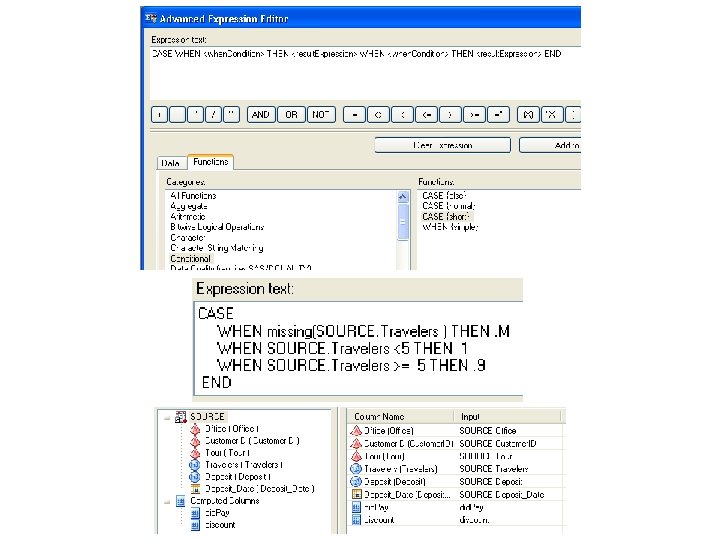Collapse the Computed Columns tree node
Image resolution: width=720 pixels, height=540 pixels.
click(x=167, y=501)
